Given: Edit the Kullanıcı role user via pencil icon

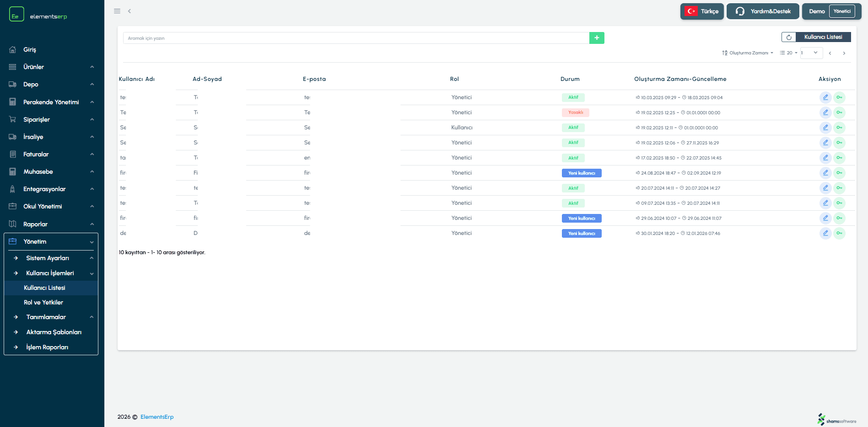Looking at the screenshot, I should tap(825, 128).
